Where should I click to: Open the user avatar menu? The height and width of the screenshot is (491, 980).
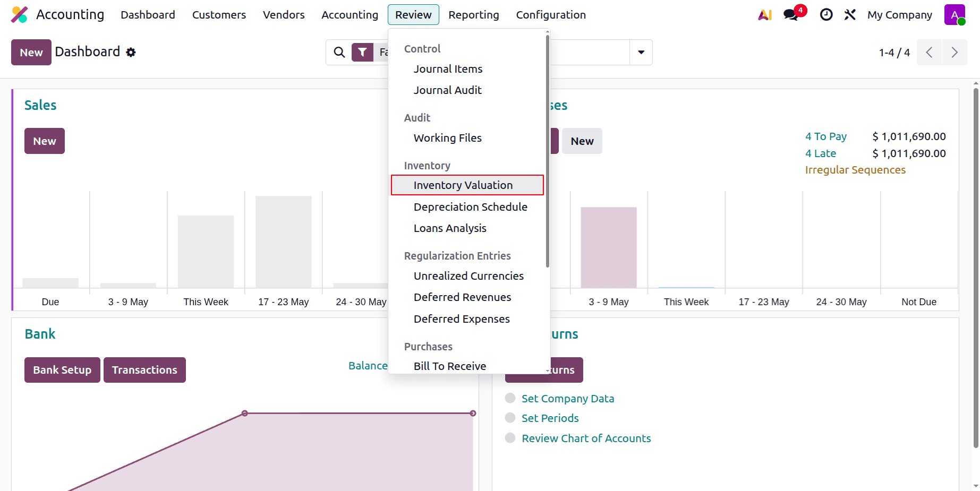(955, 15)
